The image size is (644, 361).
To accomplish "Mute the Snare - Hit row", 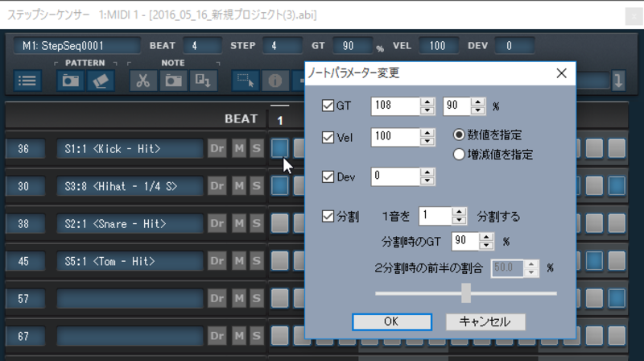I will (x=239, y=223).
